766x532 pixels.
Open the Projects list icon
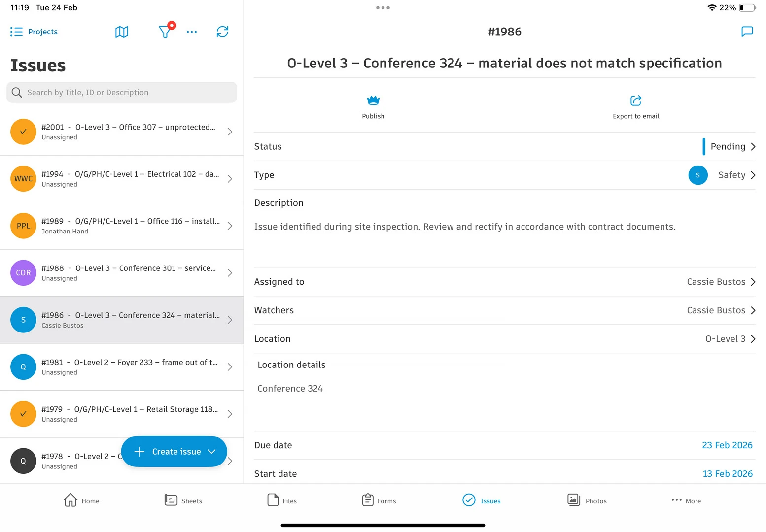click(x=16, y=32)
